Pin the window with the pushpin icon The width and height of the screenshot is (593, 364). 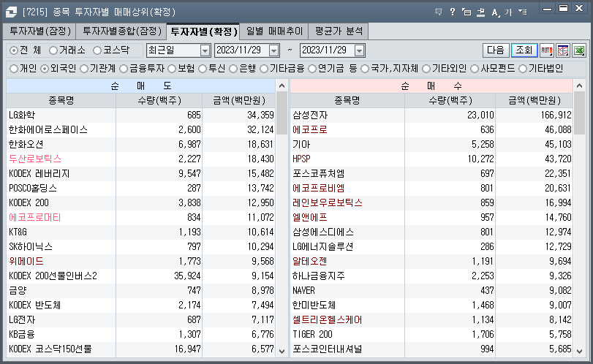(x=480, y=12)
